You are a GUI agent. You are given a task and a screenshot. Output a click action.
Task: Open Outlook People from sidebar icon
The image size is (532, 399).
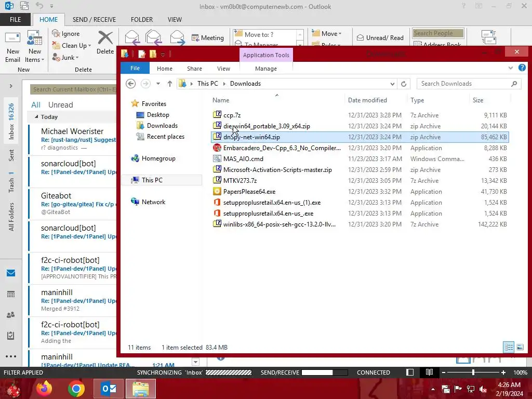point(11,315)
